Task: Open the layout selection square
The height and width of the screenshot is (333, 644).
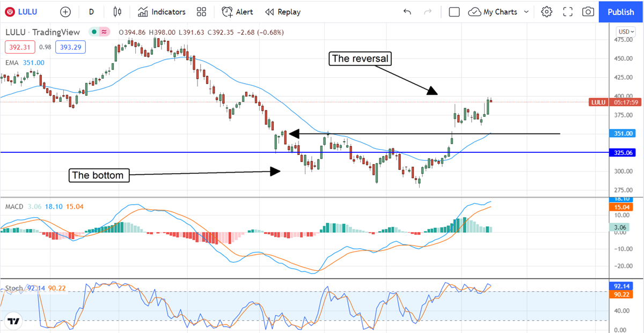Action: [x=454, y=12]
